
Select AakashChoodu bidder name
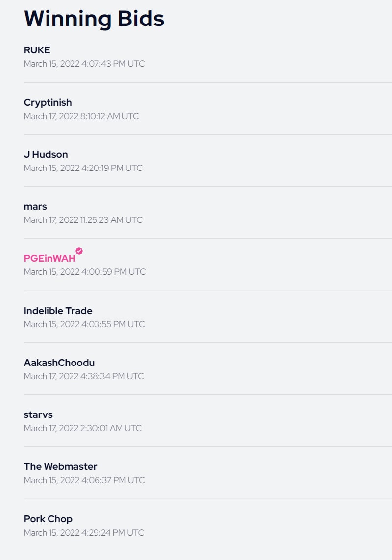tap(59, 363)
